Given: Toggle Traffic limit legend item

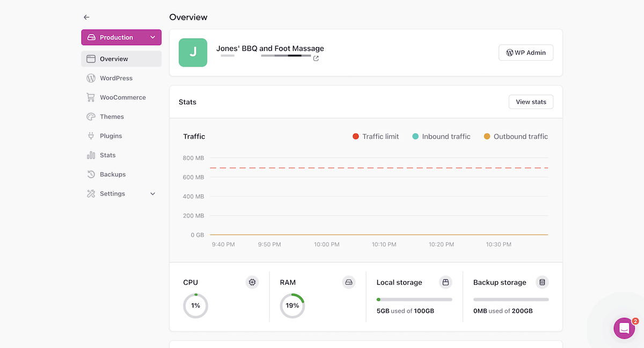Looking at the screenshot, I should (376, 136).
